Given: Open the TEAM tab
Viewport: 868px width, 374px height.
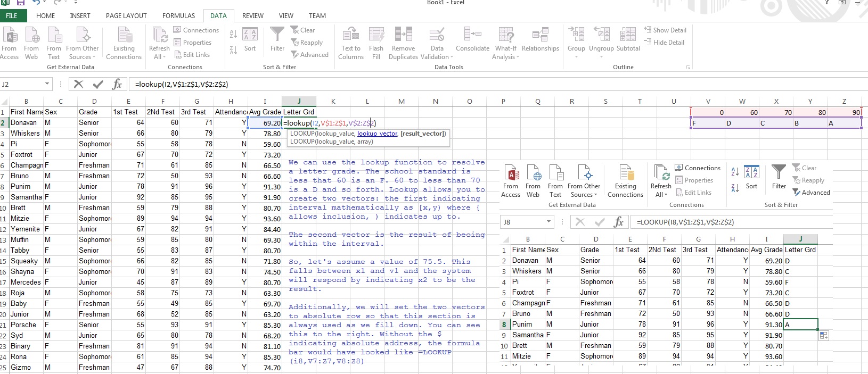Looking at the screenshot, I should pos(317,16).
